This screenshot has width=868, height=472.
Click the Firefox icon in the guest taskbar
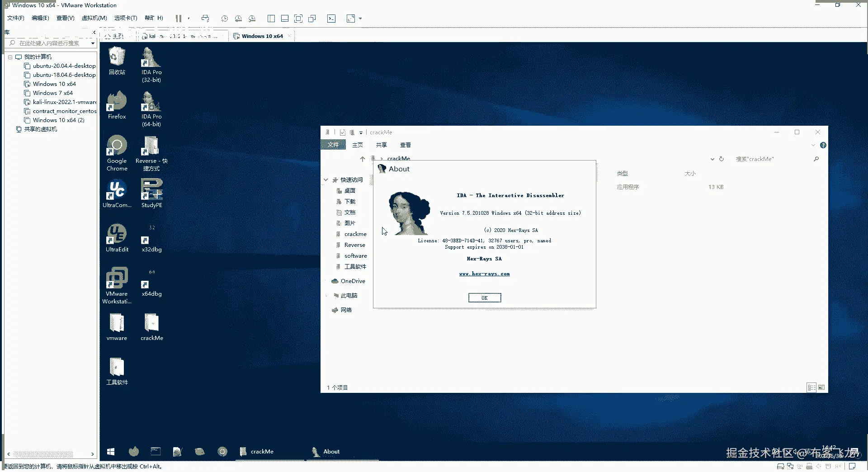click(x=133, y=451)
